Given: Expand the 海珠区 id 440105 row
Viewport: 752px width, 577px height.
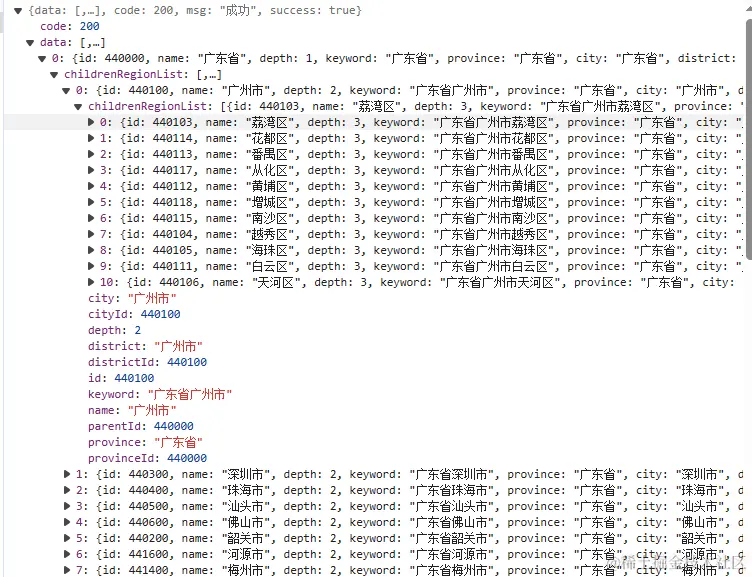Looking at the screenshot, I should 91,250.
